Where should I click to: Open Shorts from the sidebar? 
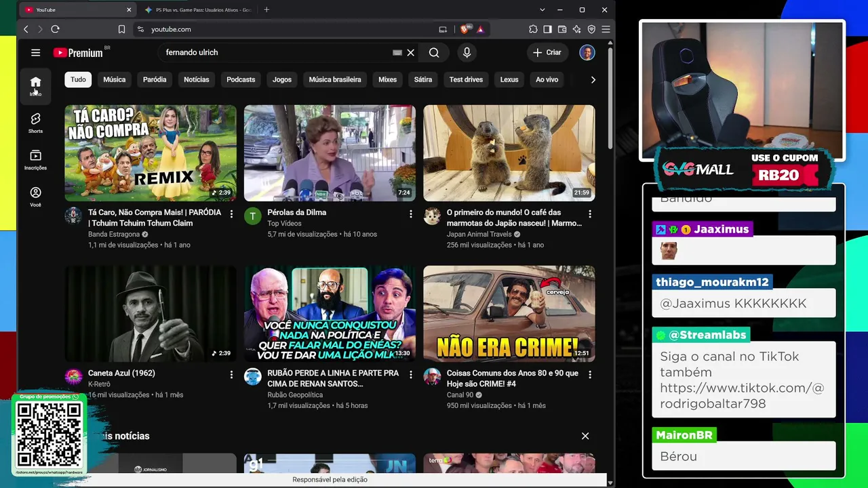tap(35, 123)
